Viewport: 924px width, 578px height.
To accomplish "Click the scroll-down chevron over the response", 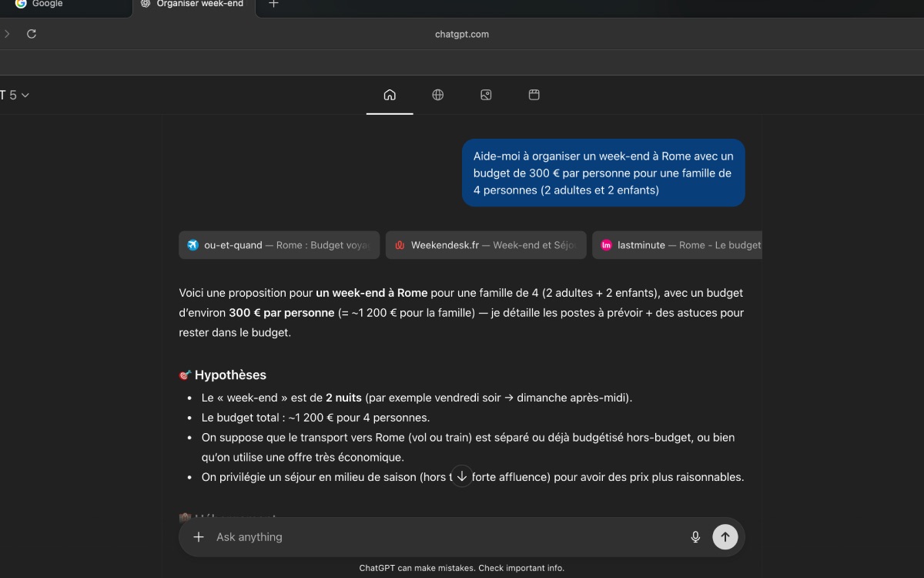I will click(461, 476).
